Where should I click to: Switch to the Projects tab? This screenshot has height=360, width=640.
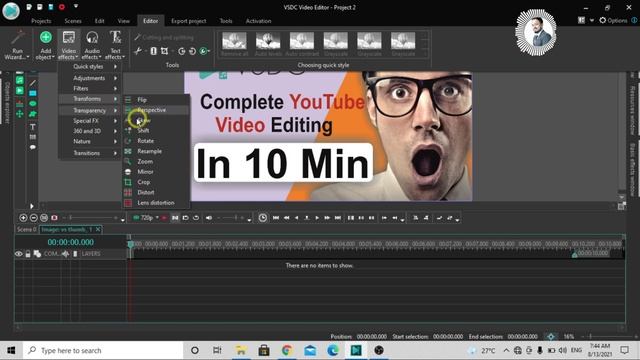pyautogui.click(x=41, y=21)
